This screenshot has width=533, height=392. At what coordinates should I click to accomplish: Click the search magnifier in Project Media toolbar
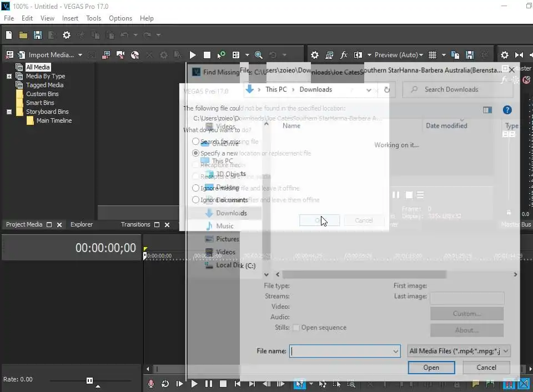pyautogui.click(x=258, y=55)
